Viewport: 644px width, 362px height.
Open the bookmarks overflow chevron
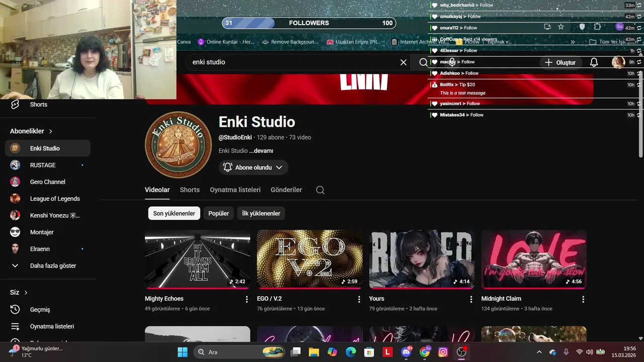(573, 42)
